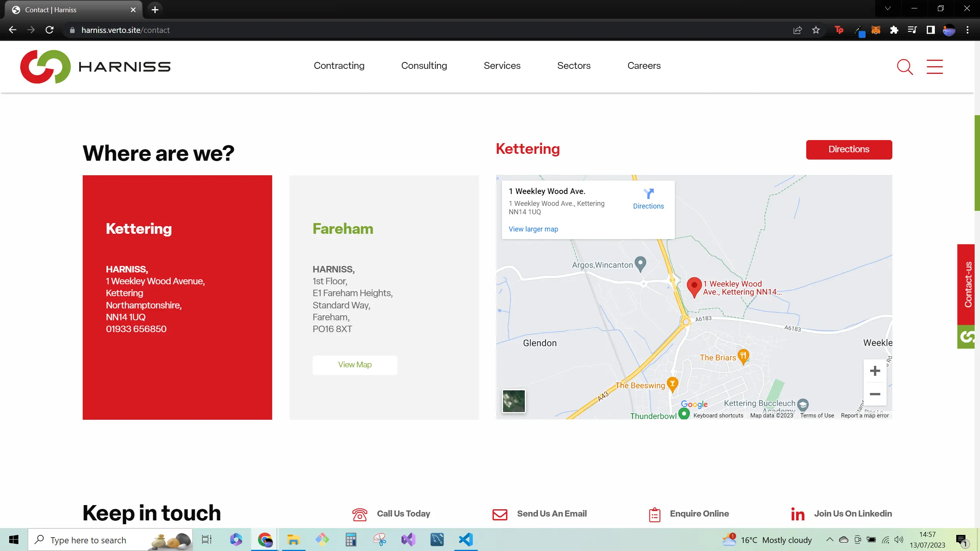
Task: Click the green Harniss icon on side tab
Action: pos(967,337)
